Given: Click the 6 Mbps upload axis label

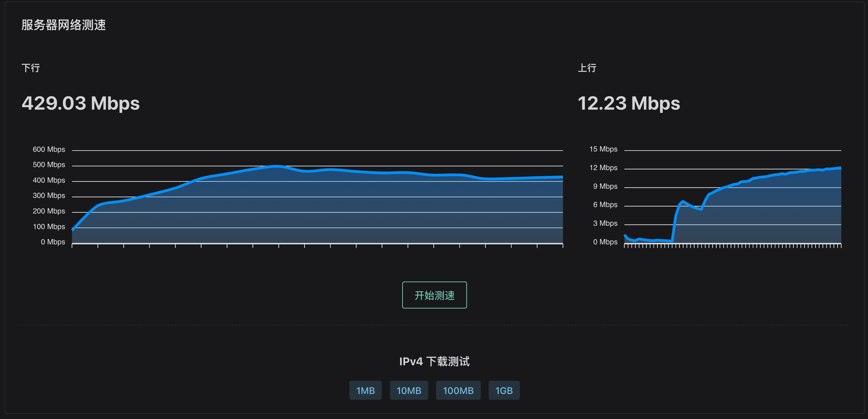Looking at the screenshot, I should tap(605, 204).
